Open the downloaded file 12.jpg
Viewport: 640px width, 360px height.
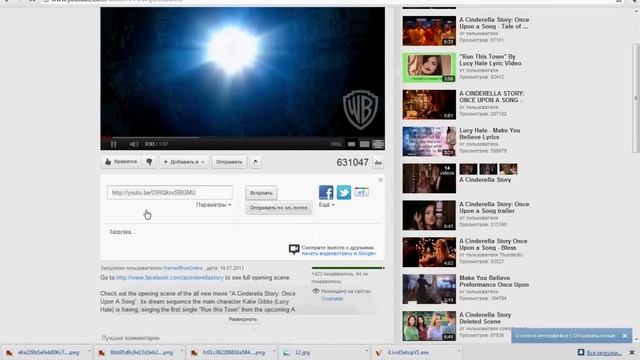click(x=302, y=352)
